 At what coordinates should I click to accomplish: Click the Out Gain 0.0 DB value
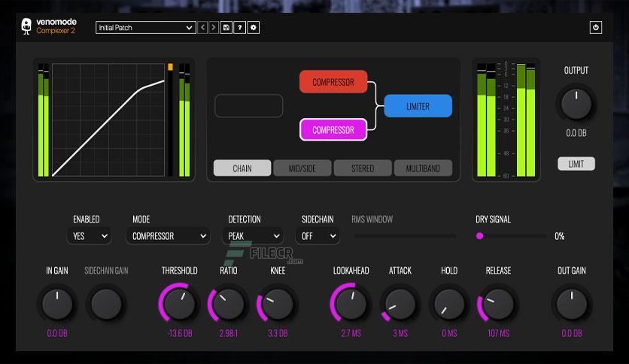pyautogui.click(x=572, y=333)
